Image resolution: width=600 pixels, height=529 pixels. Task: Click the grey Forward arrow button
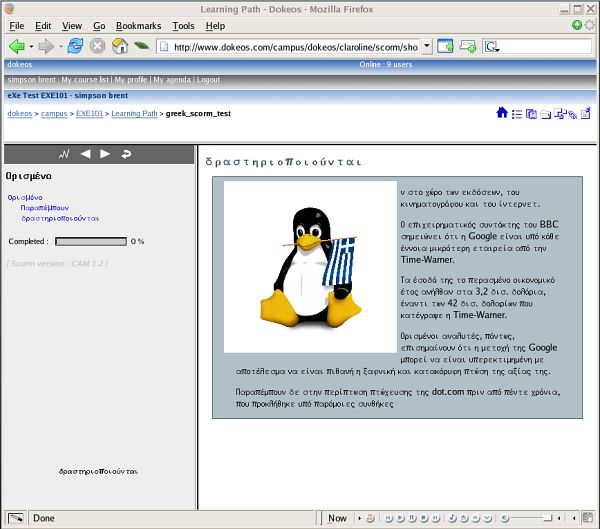46,47
